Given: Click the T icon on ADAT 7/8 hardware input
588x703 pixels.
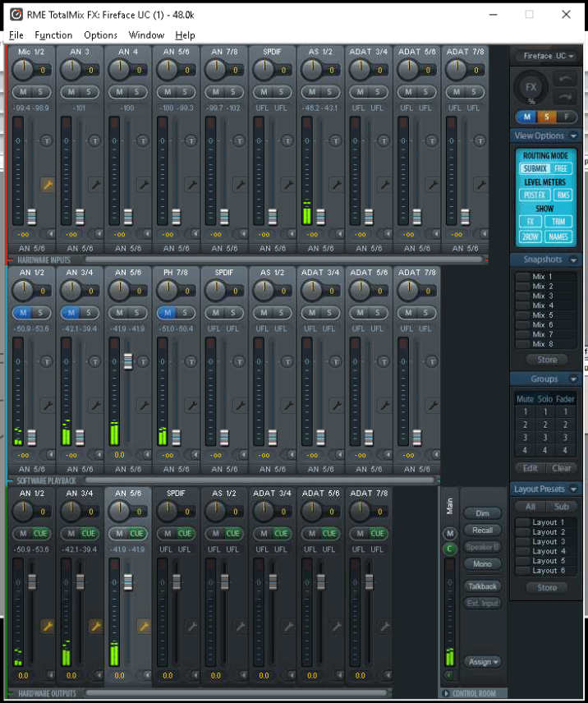Looking at the screenshot, I should (480, 140).
